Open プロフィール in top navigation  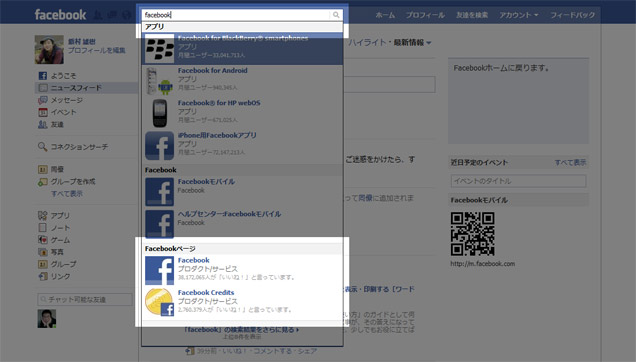pyautogui.click(x=425, y=15)
